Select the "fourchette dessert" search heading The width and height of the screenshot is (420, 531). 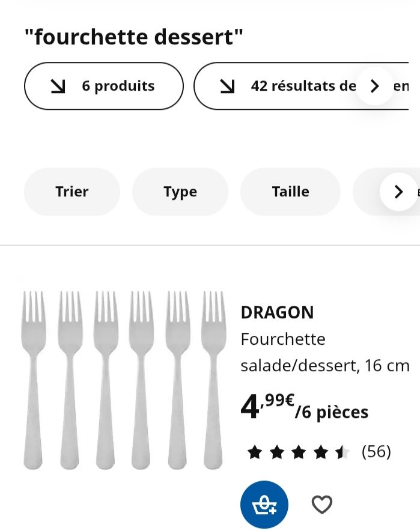click(134, 37)
